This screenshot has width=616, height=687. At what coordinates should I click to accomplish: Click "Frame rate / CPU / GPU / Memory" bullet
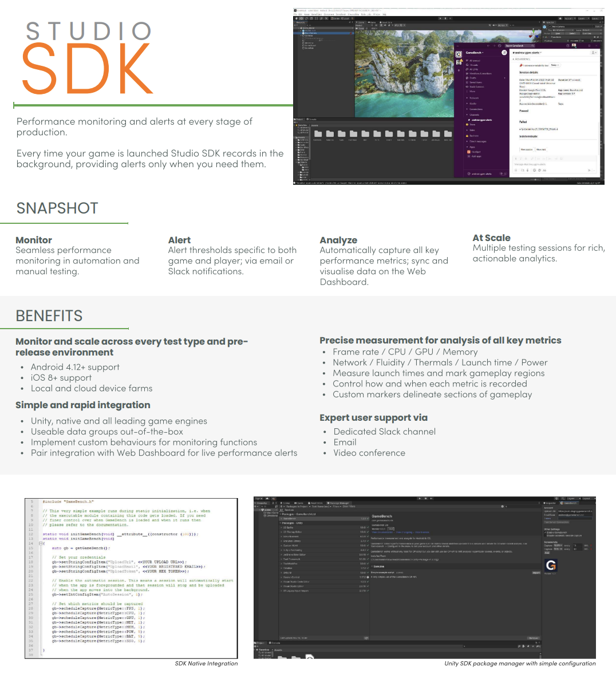coord(405,352)
